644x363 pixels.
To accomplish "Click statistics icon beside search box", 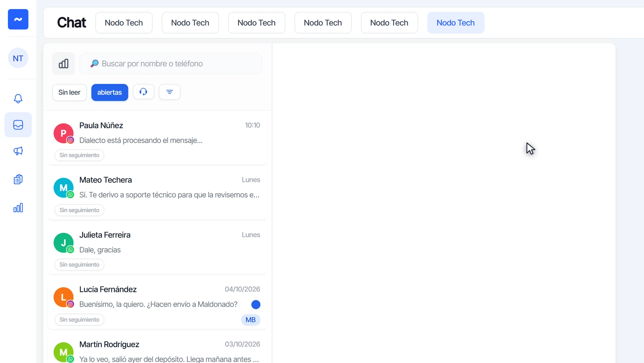I will 63,64.
